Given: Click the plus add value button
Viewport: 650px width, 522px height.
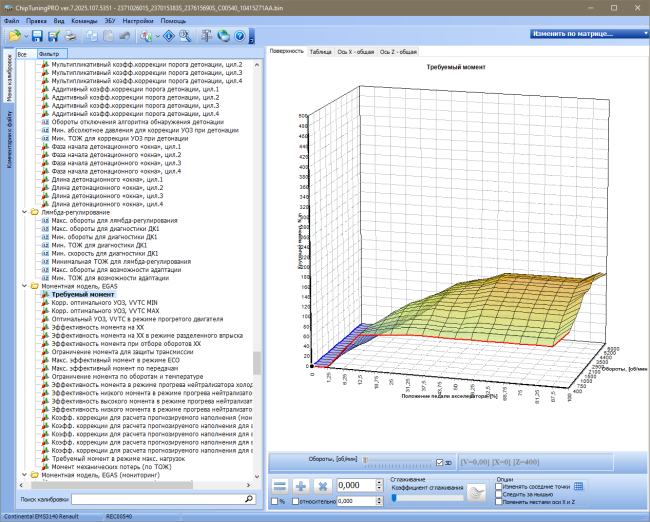Looking at the screenshot, I should coord(301,486).
